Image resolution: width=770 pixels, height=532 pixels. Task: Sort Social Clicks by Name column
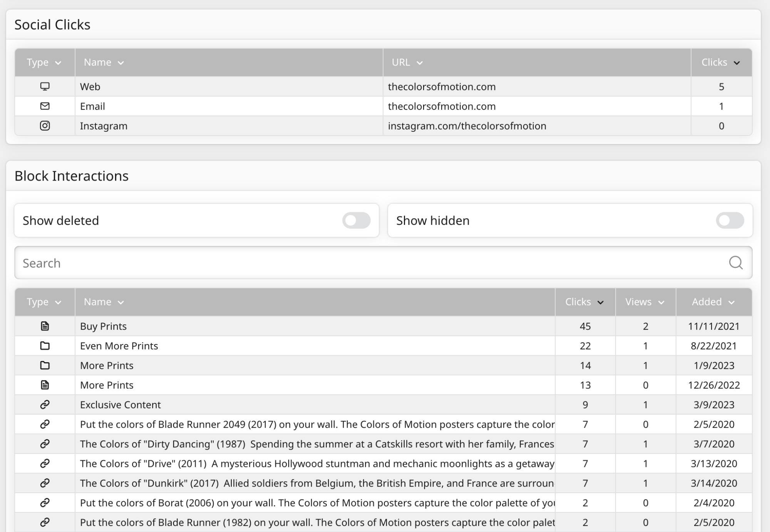coord(104,62)
